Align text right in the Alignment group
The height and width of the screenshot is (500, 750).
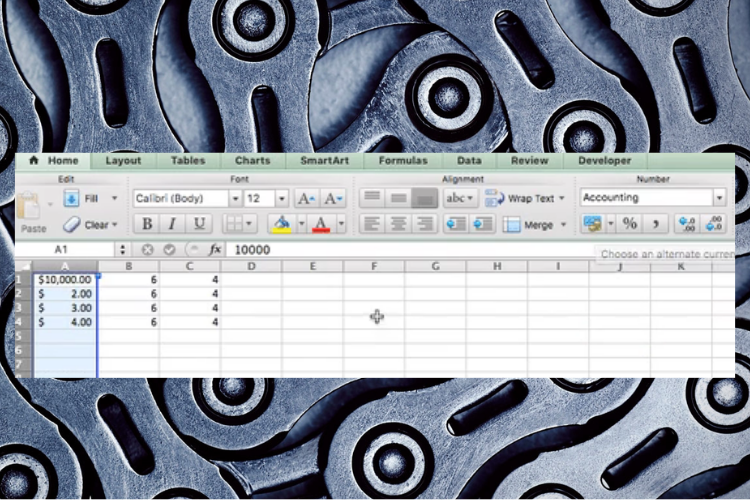click(x=424, y=223)
